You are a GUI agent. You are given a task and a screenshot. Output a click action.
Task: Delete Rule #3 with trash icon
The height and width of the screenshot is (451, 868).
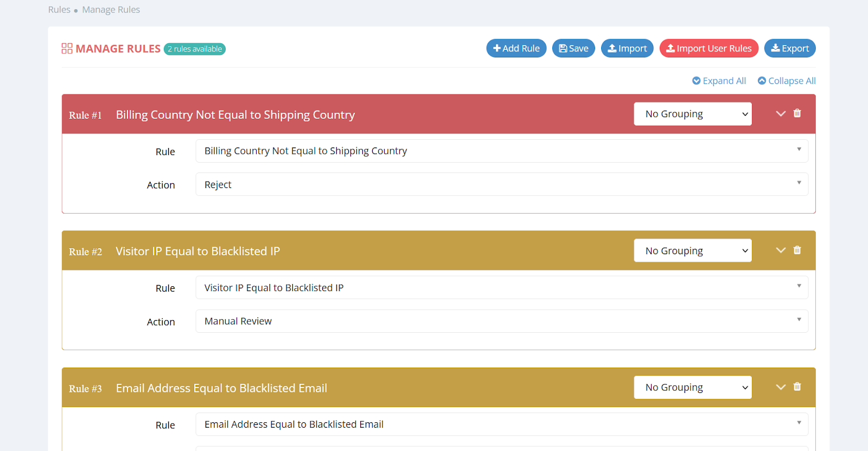point(797,386)
